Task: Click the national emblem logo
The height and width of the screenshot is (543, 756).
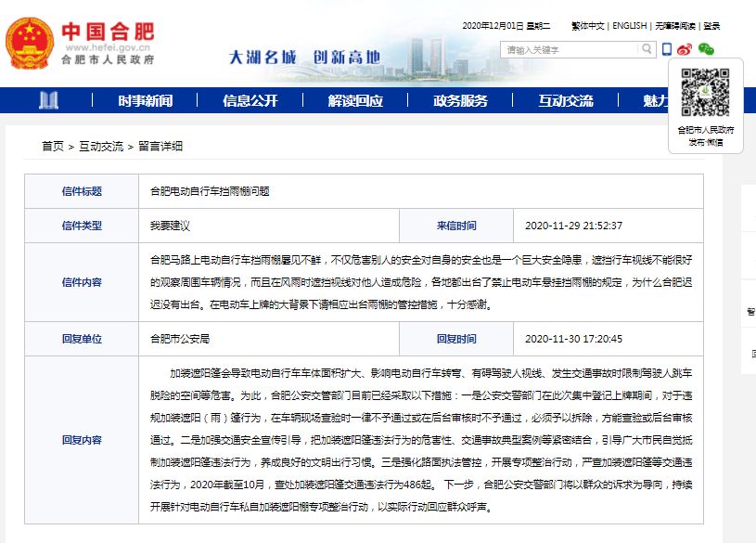Action: pyautogui.click(x=30, y=44)
